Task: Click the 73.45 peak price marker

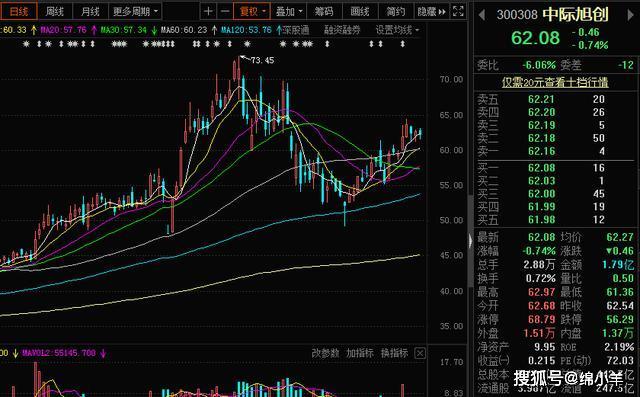Action: [x=262, y=60]
